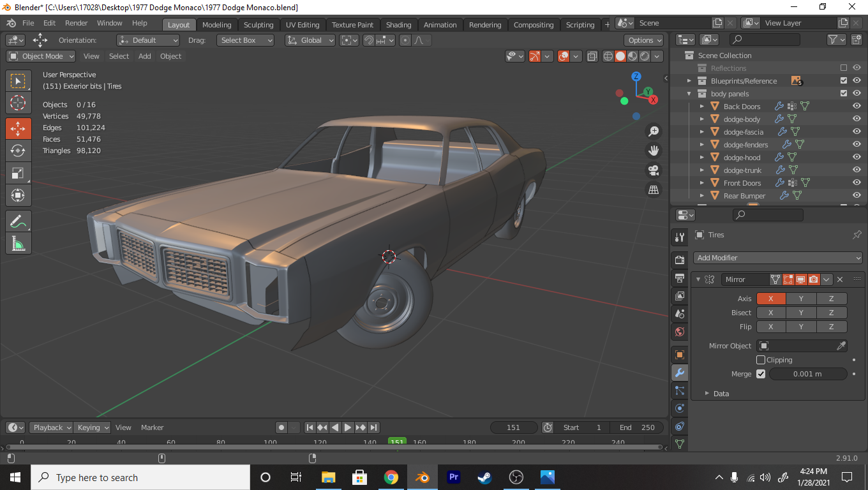Hide the Rear Bumper object
868x490 pixels.
click(857, 196)
